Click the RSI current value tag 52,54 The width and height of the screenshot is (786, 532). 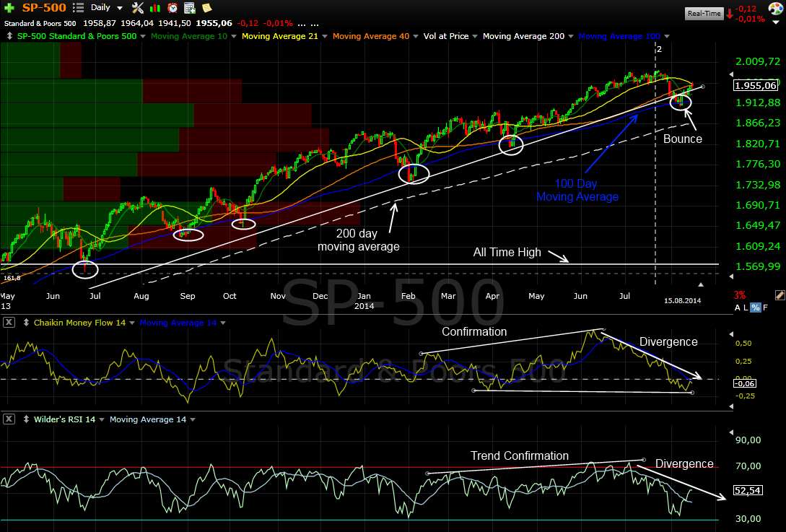(748, 490)
